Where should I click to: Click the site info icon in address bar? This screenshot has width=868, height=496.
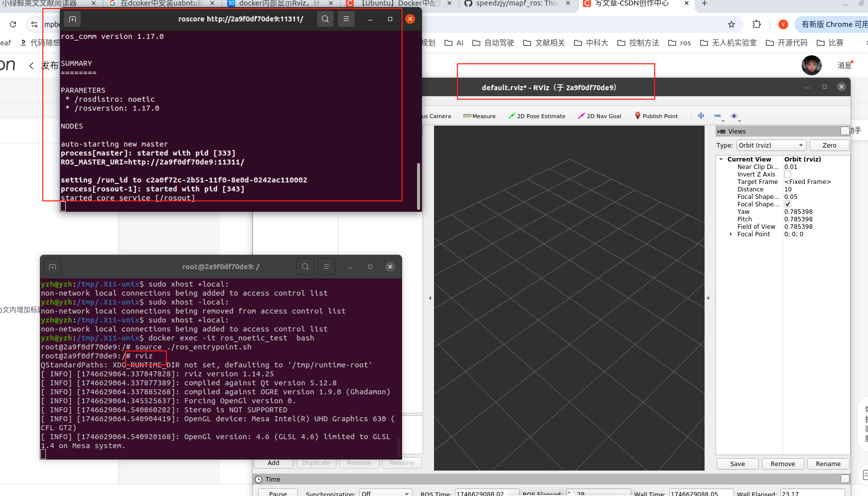pos(34,24)
